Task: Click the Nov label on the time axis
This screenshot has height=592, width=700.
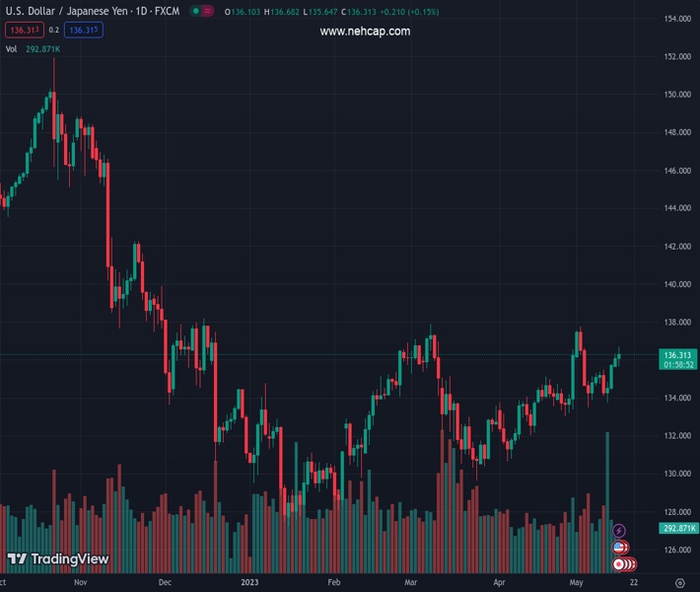Action: (x=81, y=582)
